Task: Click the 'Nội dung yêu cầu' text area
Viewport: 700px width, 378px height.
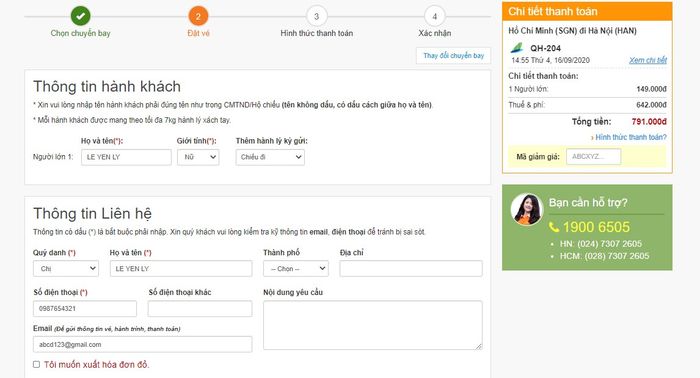Action: click(373, 325)
